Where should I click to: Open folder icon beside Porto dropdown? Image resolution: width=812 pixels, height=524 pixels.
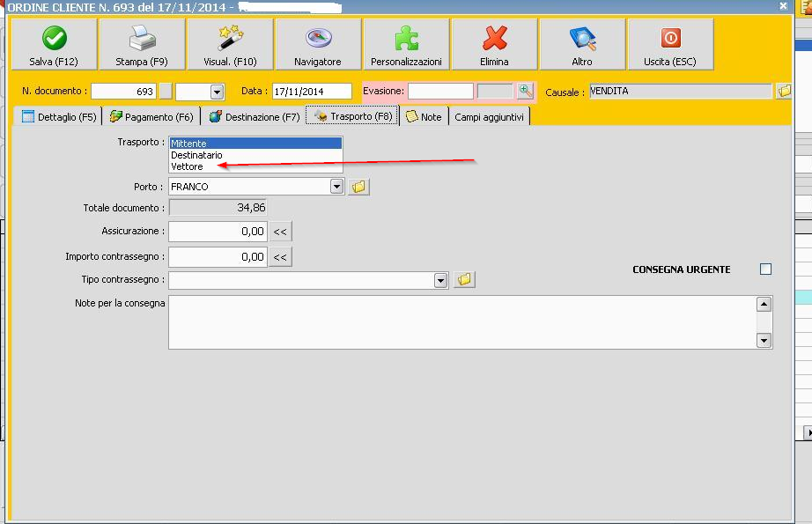click(358, 187)
